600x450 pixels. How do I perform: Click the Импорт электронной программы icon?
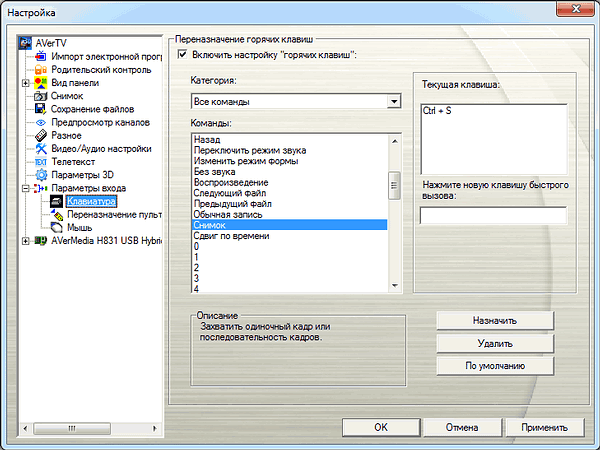tap(41, 57)
